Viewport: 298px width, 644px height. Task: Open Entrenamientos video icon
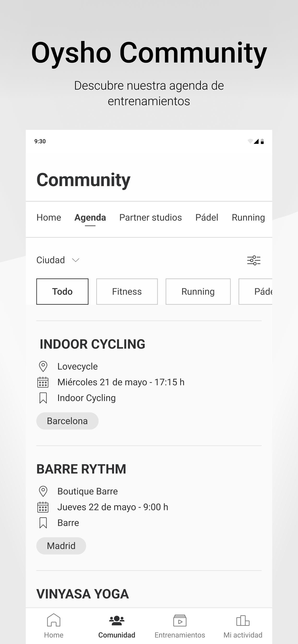(x=180, y=621)
